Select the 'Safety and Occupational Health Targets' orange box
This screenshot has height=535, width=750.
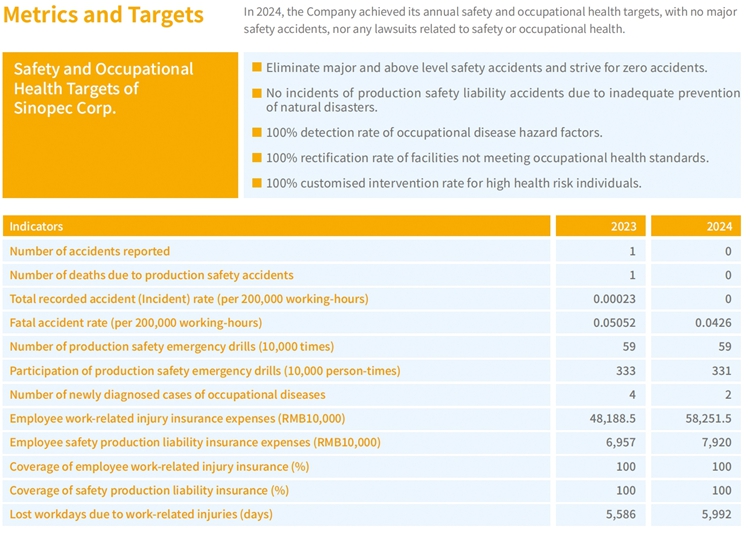(120, 124)
